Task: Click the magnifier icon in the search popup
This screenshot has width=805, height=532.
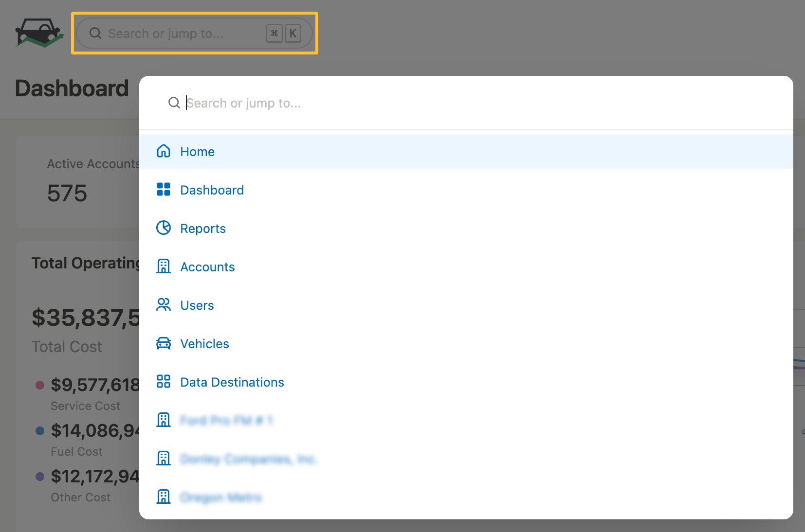Action: click(x=174, y=103)
